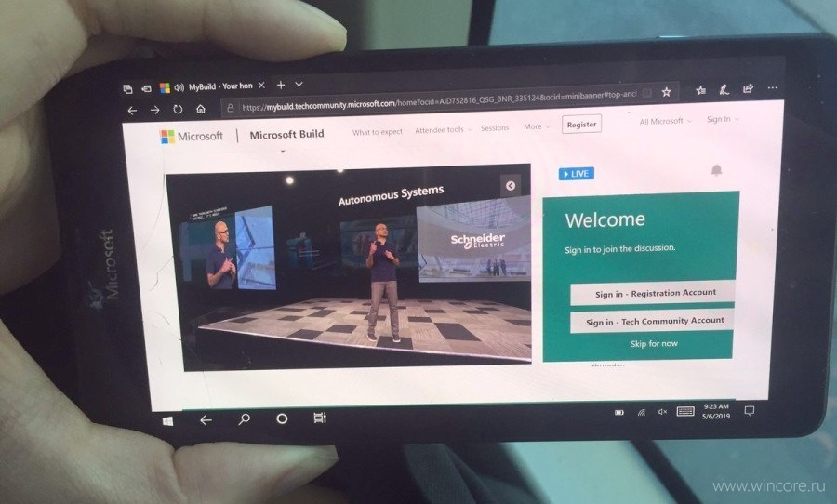
Task: Open the clock showing 9:23 AM
Action: (716, 411)
